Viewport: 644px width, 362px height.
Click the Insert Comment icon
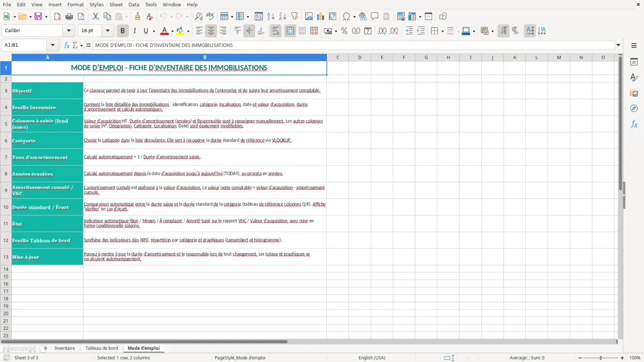click(375, 17)
